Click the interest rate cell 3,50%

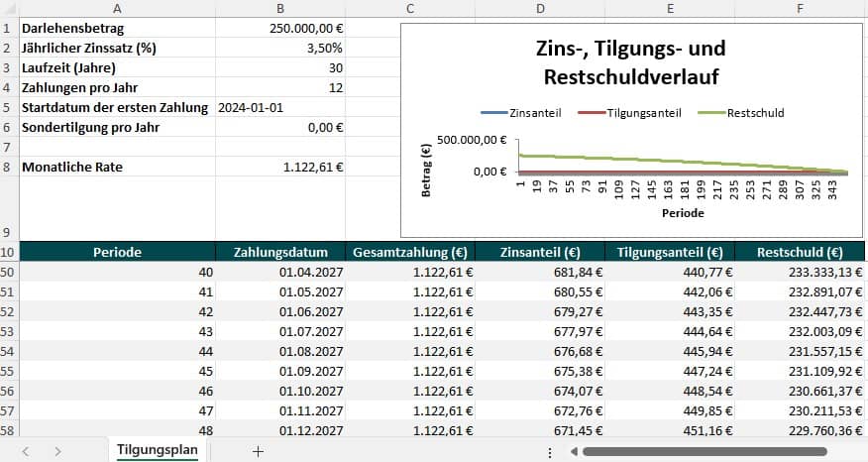pyautogui.click(x=280, y=48)
